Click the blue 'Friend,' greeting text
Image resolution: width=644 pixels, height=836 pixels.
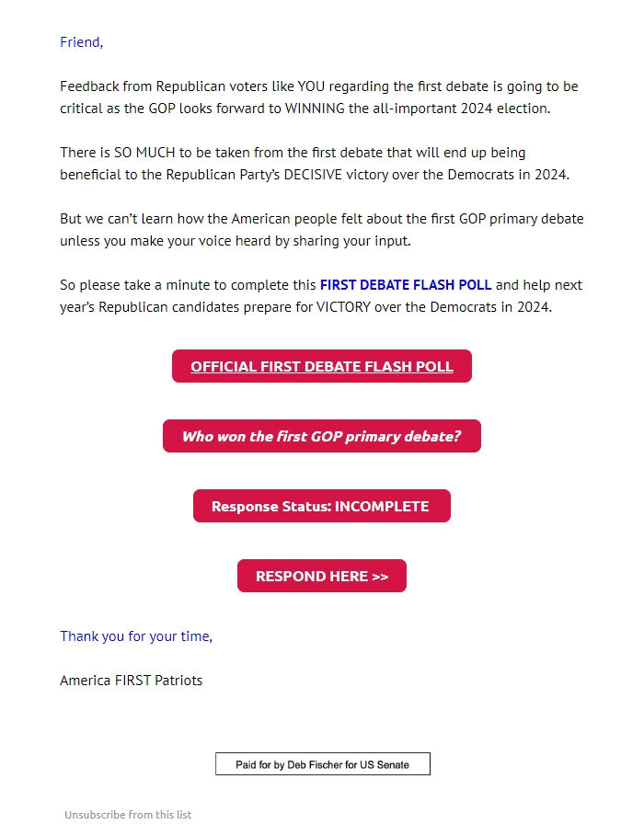click(x=80, y=41)
